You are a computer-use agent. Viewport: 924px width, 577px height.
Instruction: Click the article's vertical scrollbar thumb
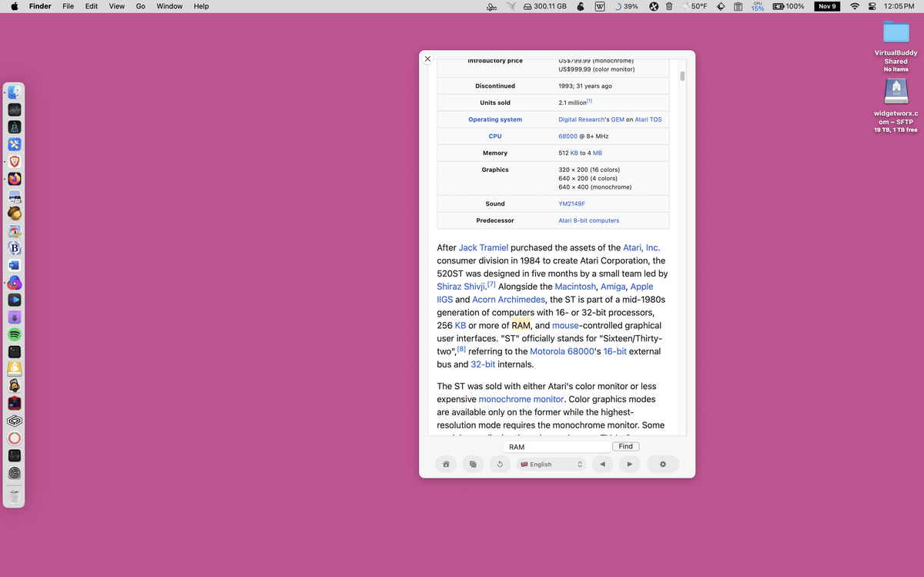click(x=682, y=76)
